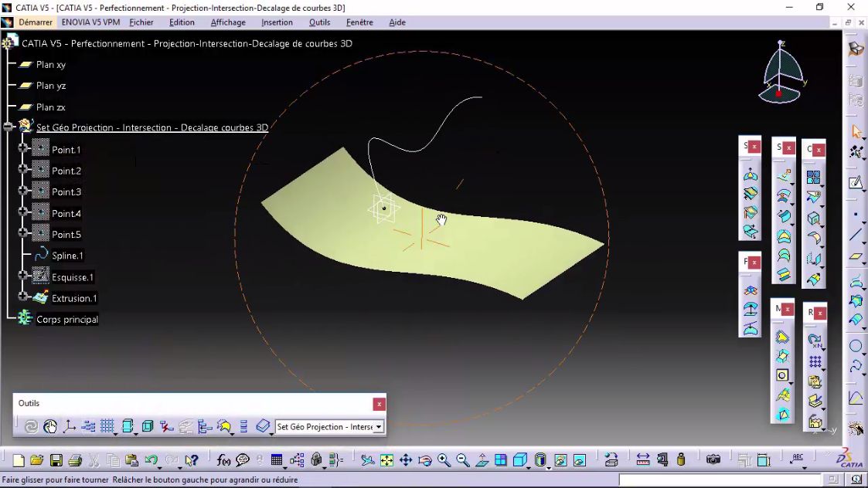Click the Circle tool in right toolbar

point(856,347)
